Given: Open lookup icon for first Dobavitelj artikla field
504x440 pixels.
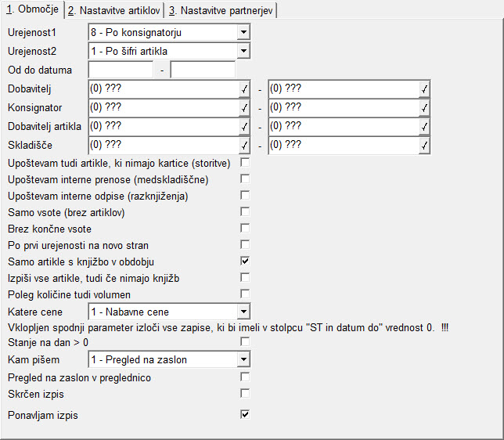Looking at the screenshot, I should tap(244, 126).
